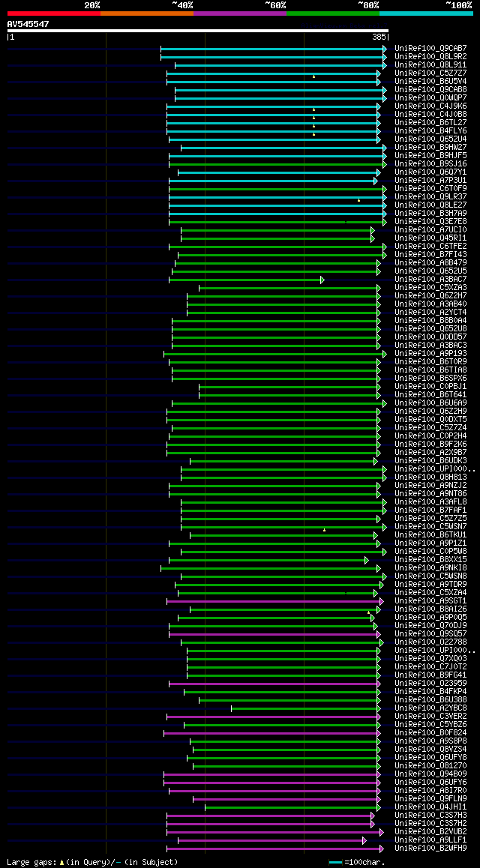This screenshot has height=868, width=480.
Task: Select the UniRef100_A7P3U1 label
Action: pos(430,181)
